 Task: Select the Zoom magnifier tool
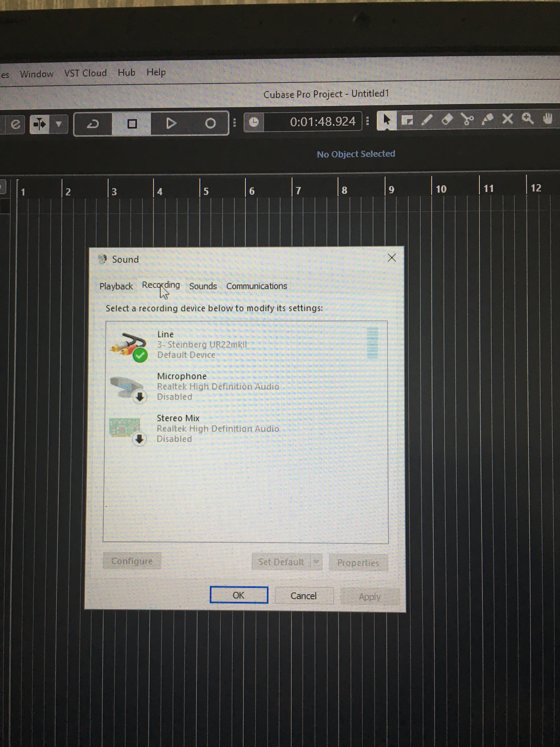click(528, 119)
